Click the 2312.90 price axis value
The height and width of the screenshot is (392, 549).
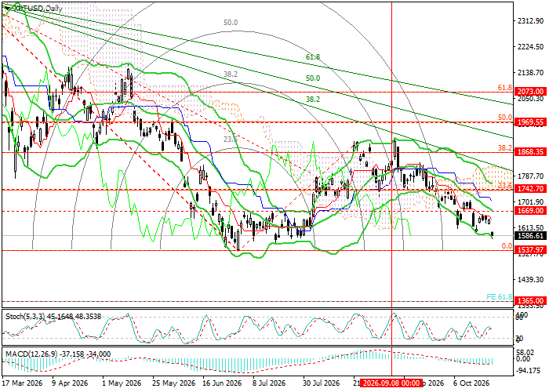tap(530, 21)
